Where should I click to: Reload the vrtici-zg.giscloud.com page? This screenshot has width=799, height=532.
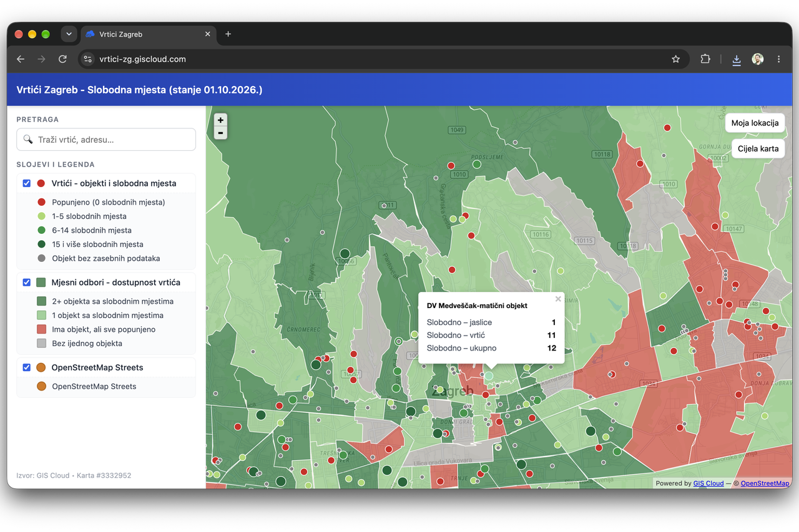coord(62,59)
